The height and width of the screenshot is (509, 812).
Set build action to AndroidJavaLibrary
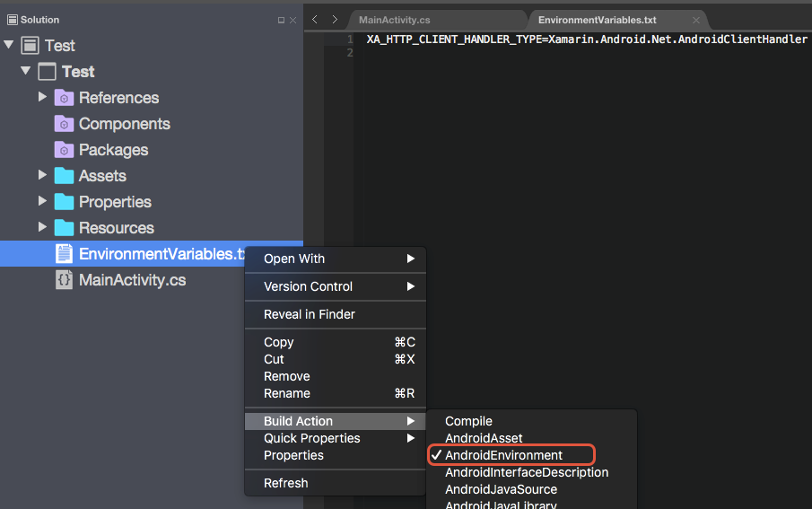tap(532, 505)
